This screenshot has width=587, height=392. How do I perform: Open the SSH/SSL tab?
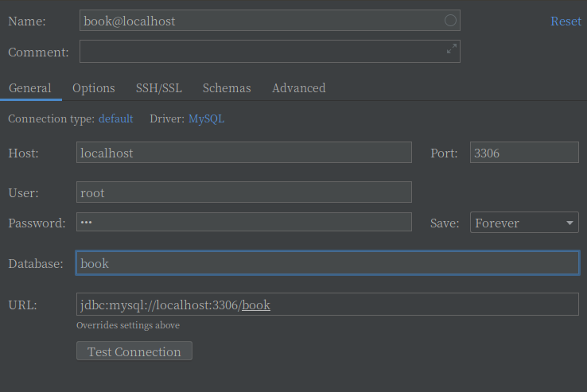(158, 88)
